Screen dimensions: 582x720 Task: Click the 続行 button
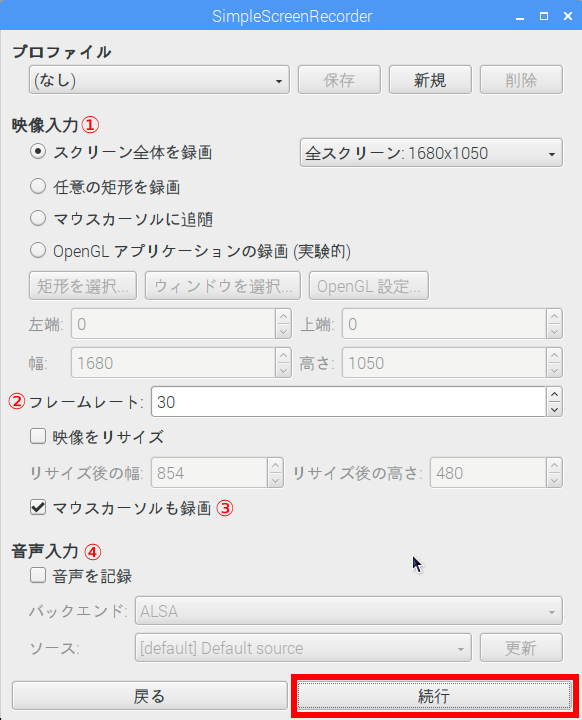pyautogui.click(x=434, y=696)
